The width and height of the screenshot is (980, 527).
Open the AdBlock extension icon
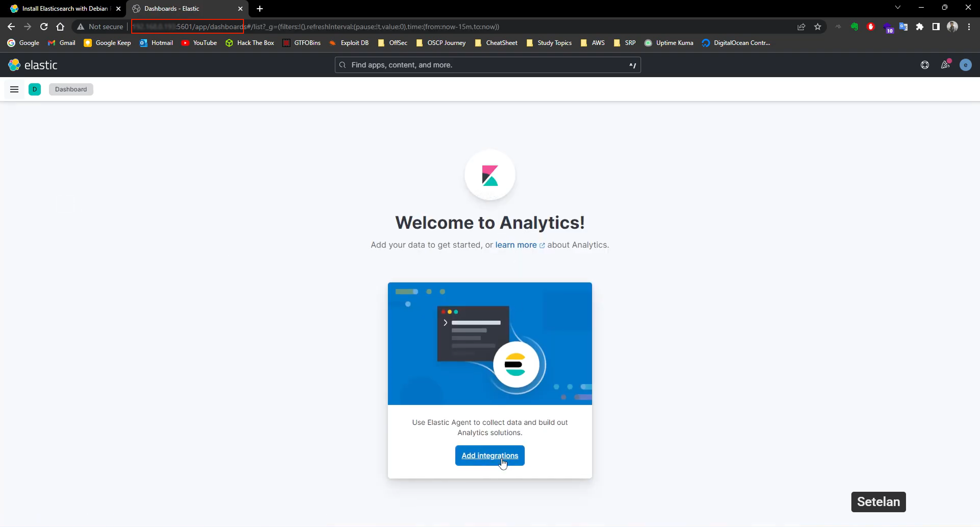click(871, 27)
